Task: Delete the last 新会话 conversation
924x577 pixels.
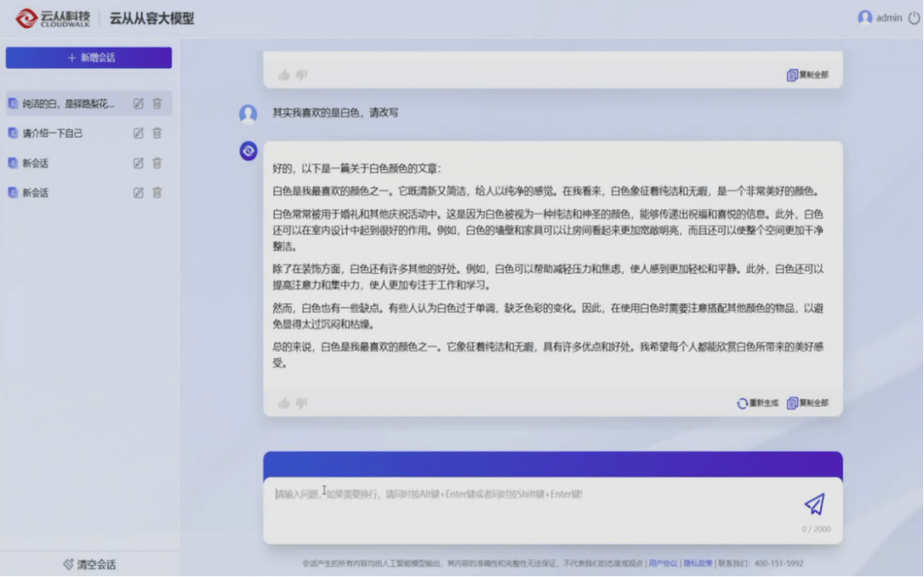Action: pyautogui.click(x=157, y=193)
